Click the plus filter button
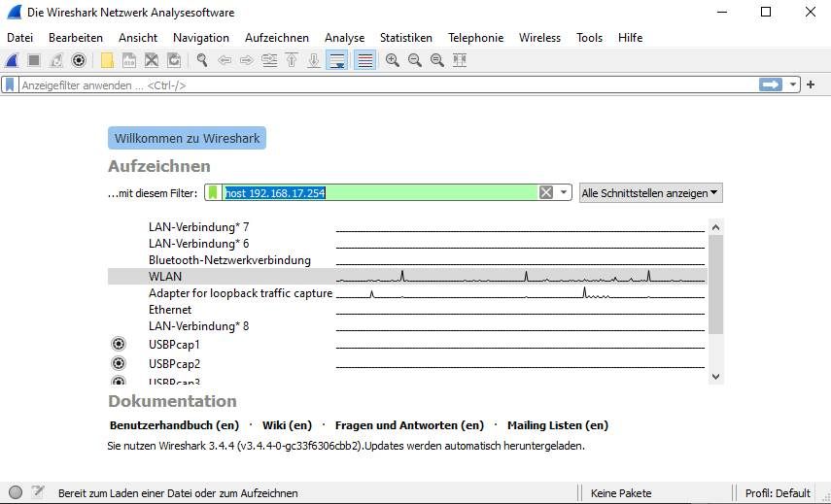Image resolution: width=831 pixels, height=504 pixels. [x=811, y=84]
